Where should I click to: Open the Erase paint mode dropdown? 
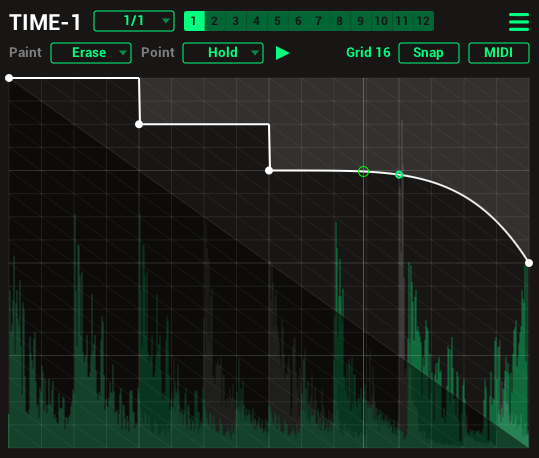(x=91, y=53)
